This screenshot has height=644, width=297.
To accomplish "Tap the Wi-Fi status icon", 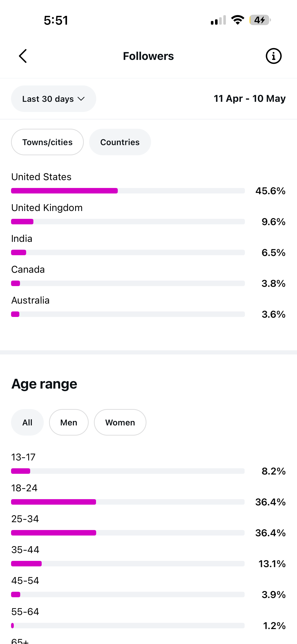I will (238, 20).
